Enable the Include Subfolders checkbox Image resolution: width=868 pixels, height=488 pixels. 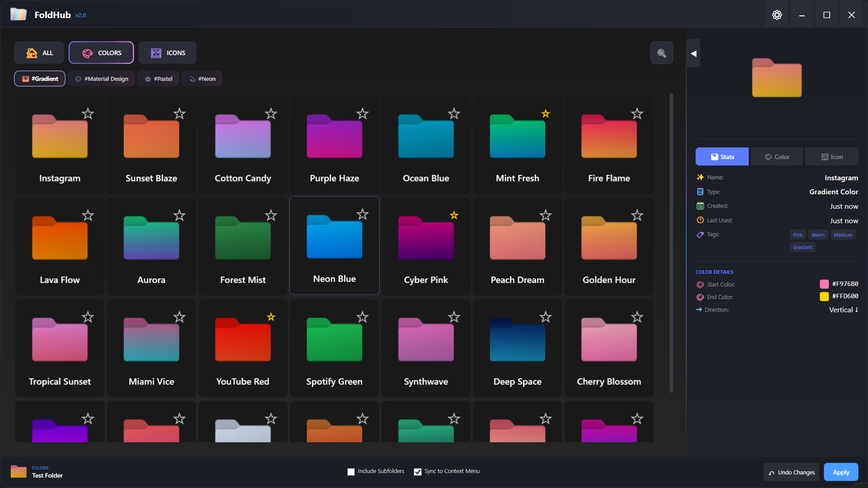point(351,471)
